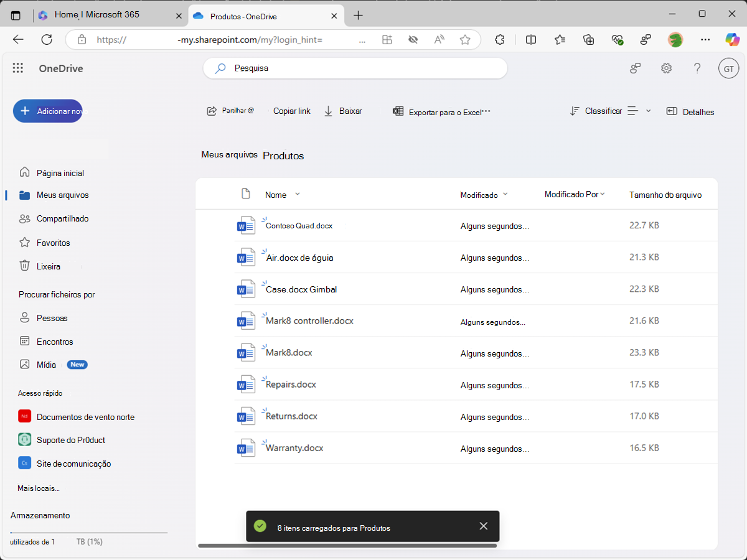This screenshot has height=560, width=747.
Task: Open browser Extensions puzzle icon
Action: tap(499, 40)
